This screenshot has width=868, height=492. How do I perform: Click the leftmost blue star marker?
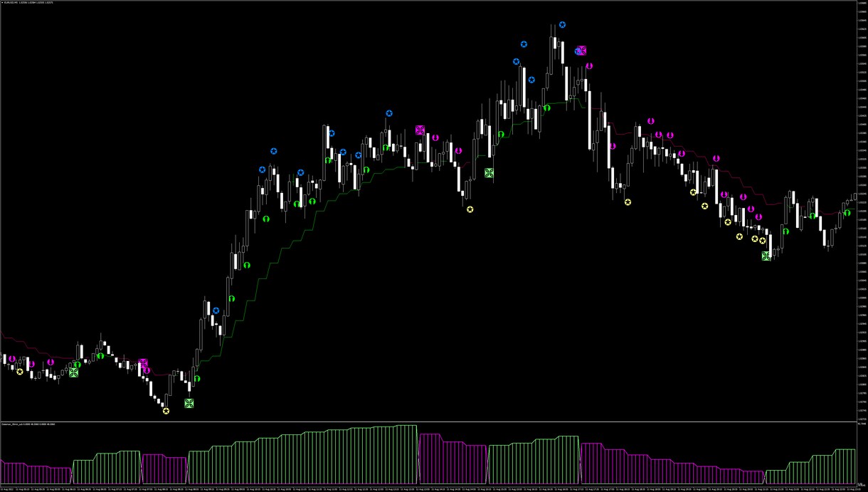(x=216, y=310)
